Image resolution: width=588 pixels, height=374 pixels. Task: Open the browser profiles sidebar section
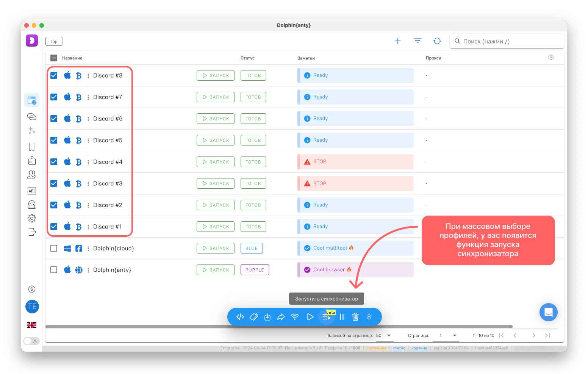click(x=32, y=100)
